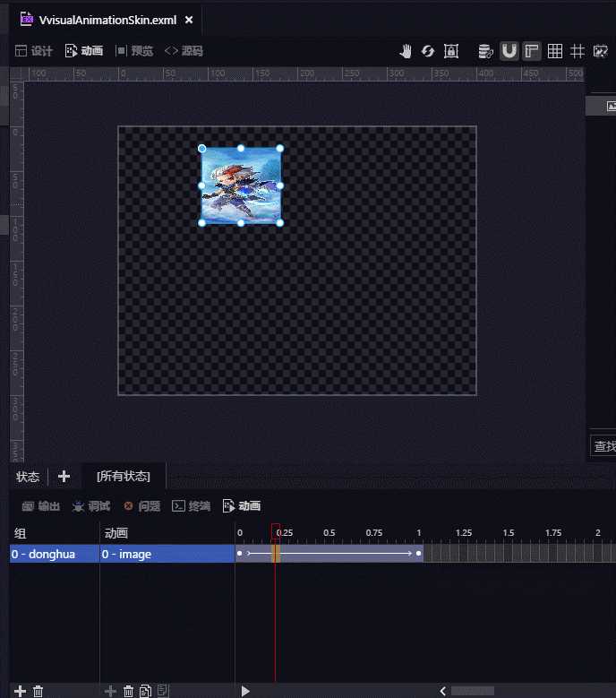Image resolution: width=616 pixels, height=698 pixels.
Task: Open the 调试 debug panel tab
Action: 91,505
